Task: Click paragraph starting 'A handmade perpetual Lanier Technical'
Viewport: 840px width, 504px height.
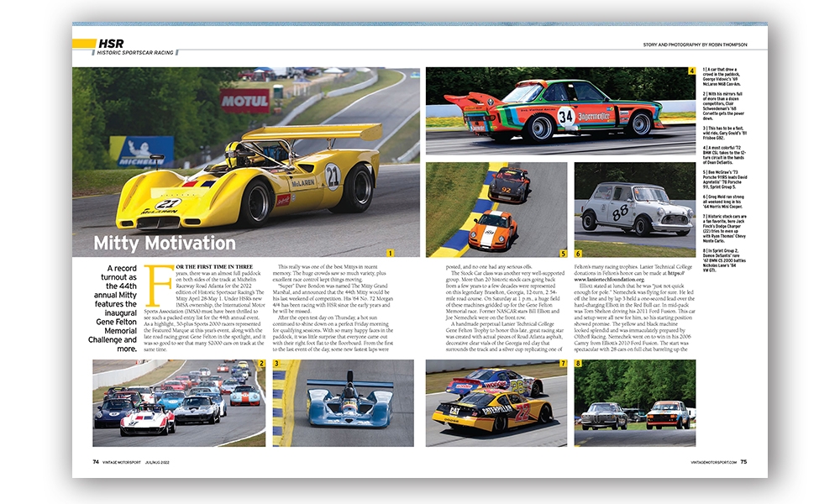Action: 504,336
